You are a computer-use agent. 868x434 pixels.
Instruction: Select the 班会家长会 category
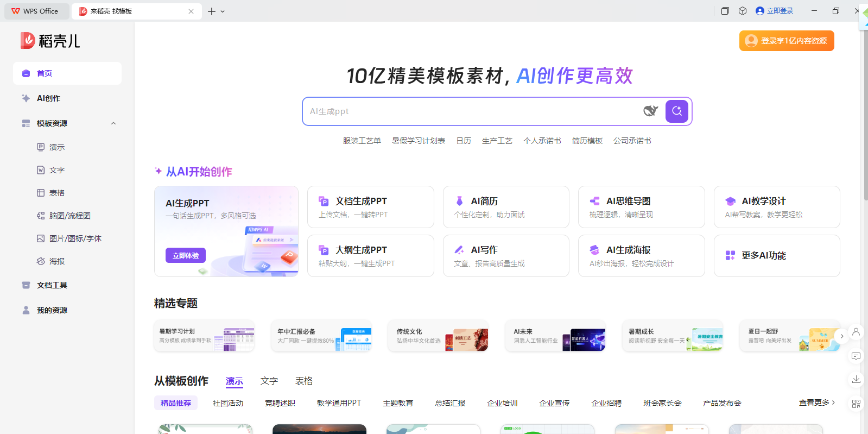coord(662,403)
